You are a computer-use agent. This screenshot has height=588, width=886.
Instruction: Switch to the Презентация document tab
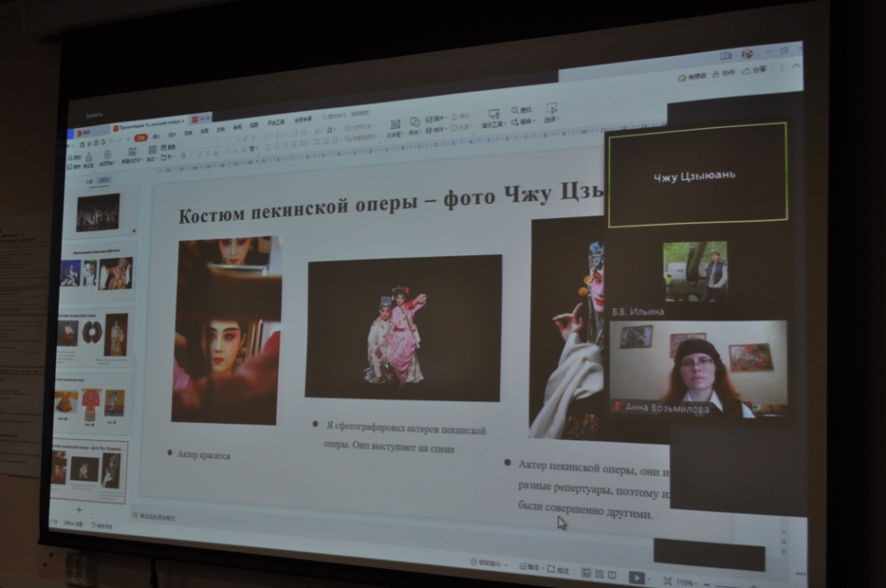(x=149, y=125)
